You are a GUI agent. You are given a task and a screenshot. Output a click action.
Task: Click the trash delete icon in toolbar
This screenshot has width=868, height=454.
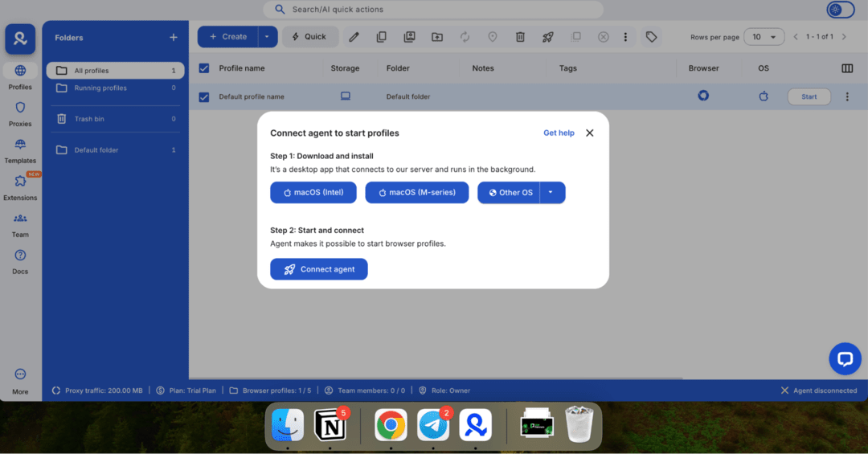(x=520, y=37)
